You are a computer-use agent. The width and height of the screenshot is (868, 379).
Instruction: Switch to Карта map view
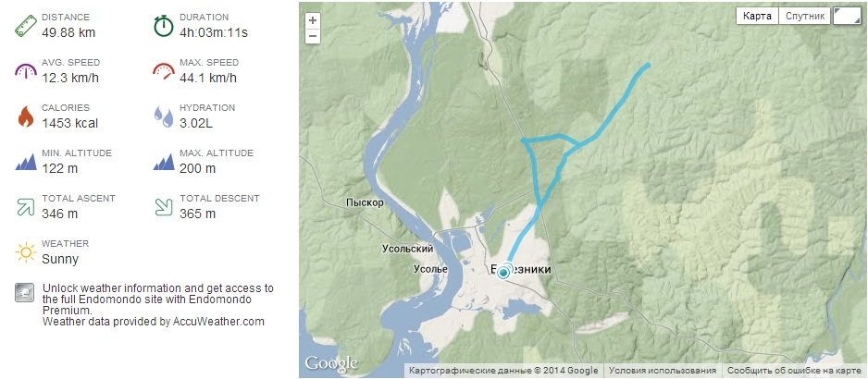757,16
